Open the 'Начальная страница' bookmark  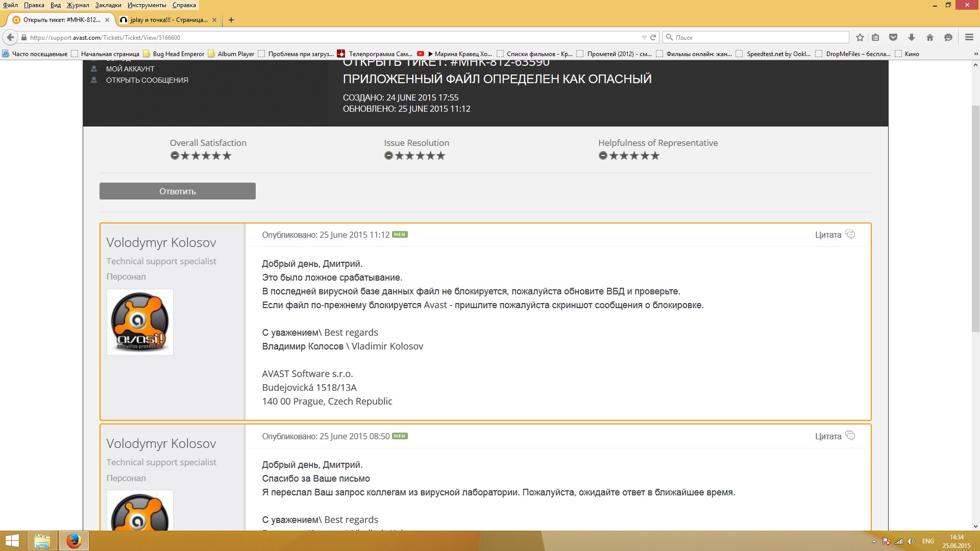[x=105, y=54]
